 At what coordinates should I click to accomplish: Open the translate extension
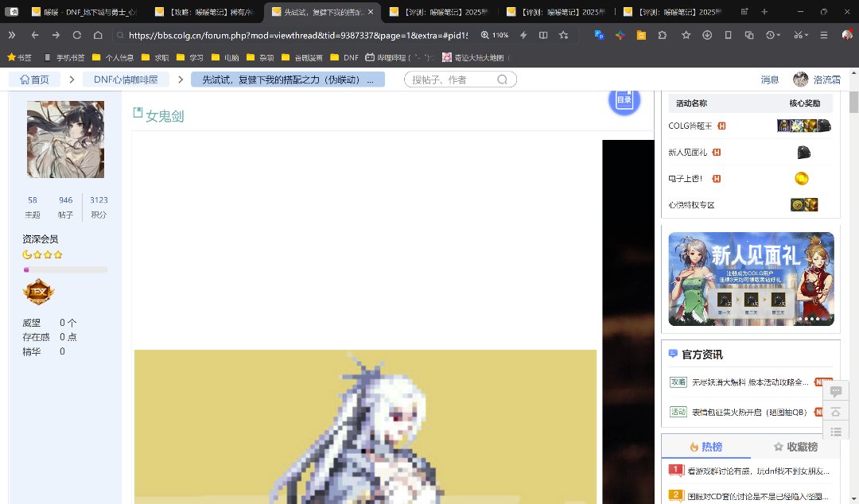(600, 35)
